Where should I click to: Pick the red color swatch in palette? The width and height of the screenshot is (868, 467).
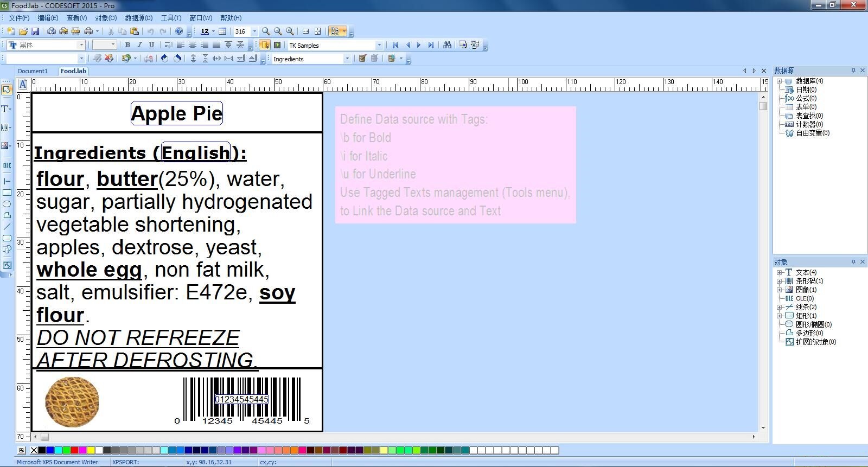coord(74,450)
